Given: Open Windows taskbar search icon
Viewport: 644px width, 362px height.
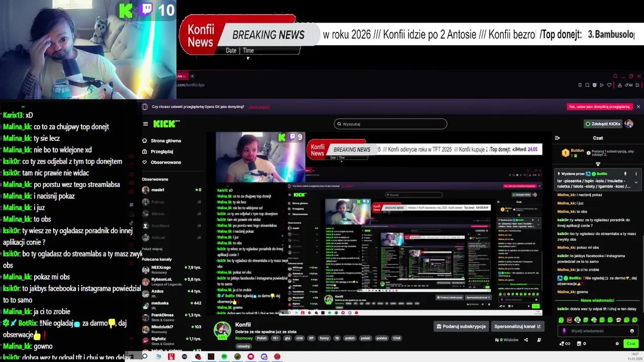Looking at the screenshot, I should (x=144, y=356).
